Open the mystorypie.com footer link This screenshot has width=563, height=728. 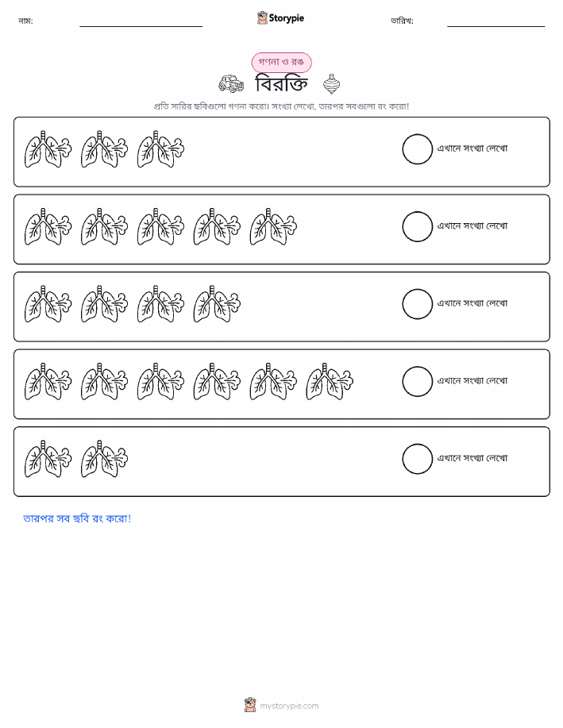click(x=289, y=706)
